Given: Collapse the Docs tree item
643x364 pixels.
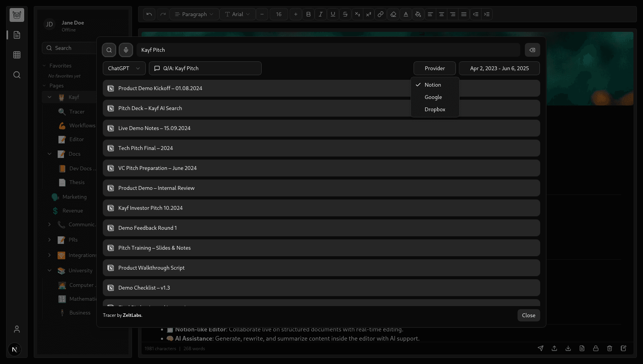Looking at the screenshot, I should [x=49, y=154].
